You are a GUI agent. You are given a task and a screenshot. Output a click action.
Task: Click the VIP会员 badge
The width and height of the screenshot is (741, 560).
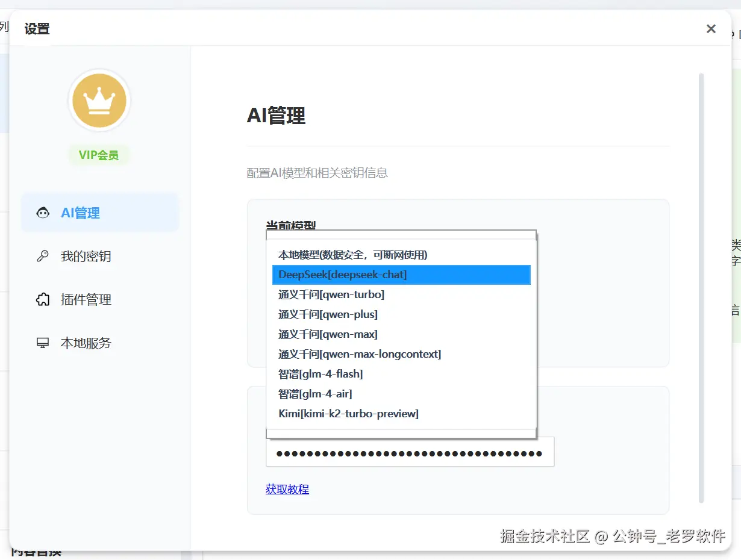[99, 155]
